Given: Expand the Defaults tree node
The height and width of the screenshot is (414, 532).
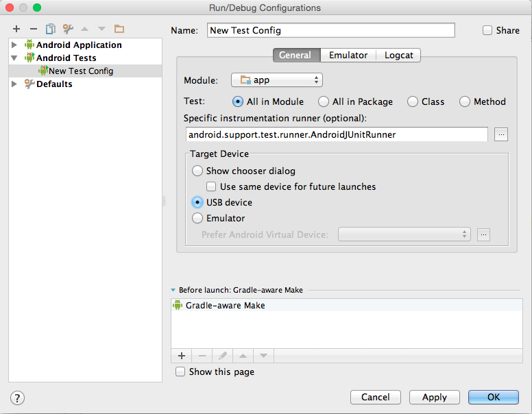Looking at the screenshot, I should coord(15,84).
